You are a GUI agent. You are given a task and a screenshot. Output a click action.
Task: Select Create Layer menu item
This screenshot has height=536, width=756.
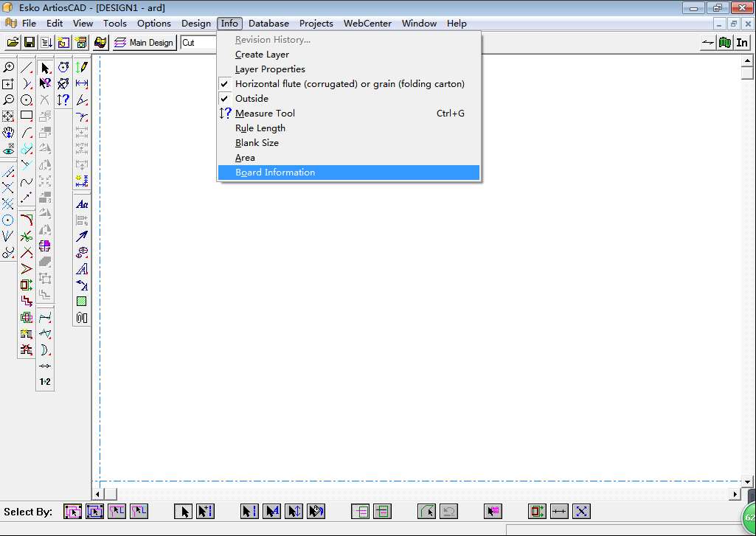coord(349,55)
